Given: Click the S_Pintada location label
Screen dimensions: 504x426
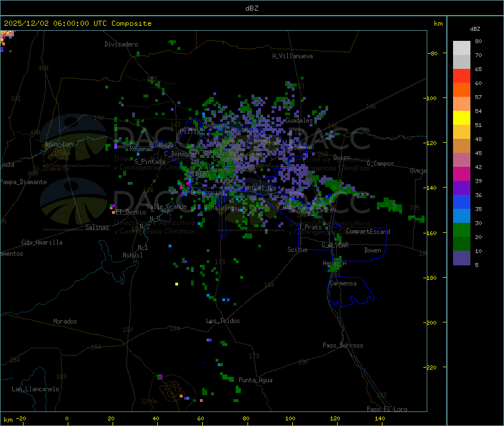Looking at the screenshot, I should pyautogui.click(x=150, y=162).
